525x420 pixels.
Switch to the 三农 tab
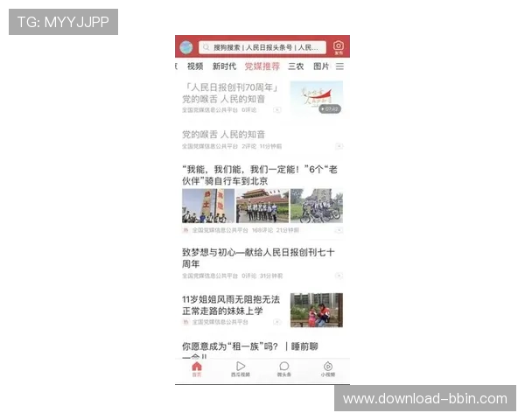click(296, 66)
